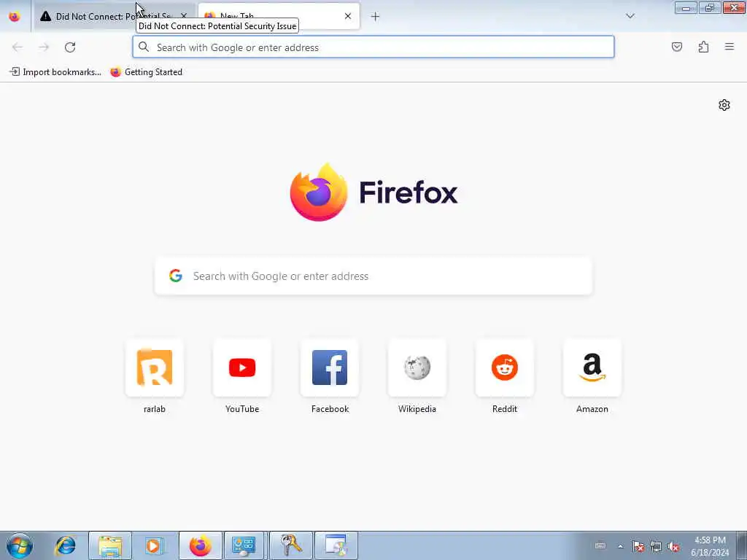747x560 pixels.
Task: Open Save to Pocket button
Action: pyautogui.click(x=676, y=47)
